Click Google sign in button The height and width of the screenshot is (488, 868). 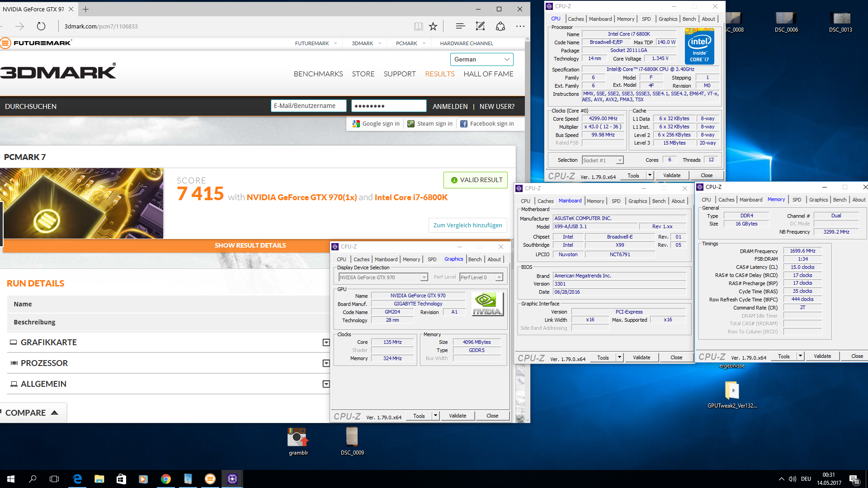point(376,123)
